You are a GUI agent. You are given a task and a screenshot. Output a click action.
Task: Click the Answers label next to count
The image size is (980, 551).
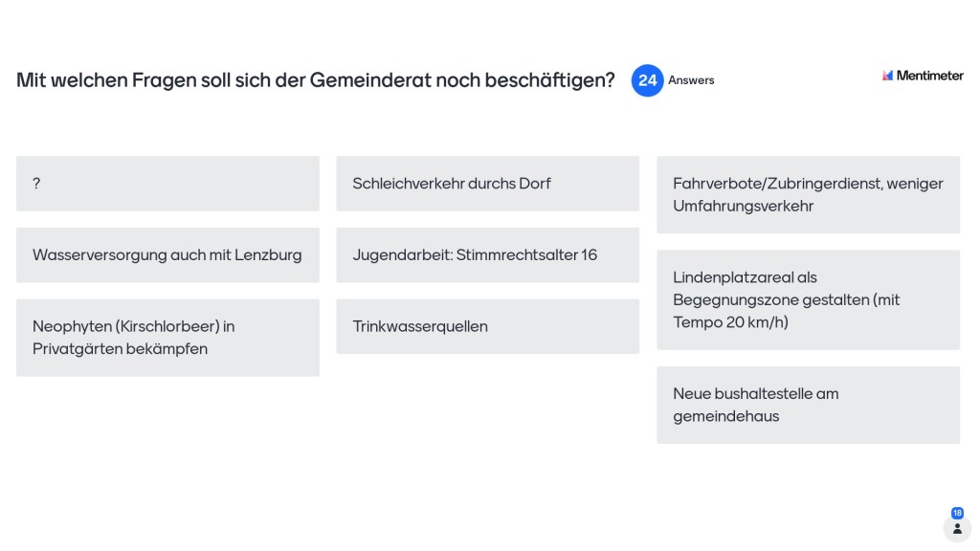(x=691, y=80)
